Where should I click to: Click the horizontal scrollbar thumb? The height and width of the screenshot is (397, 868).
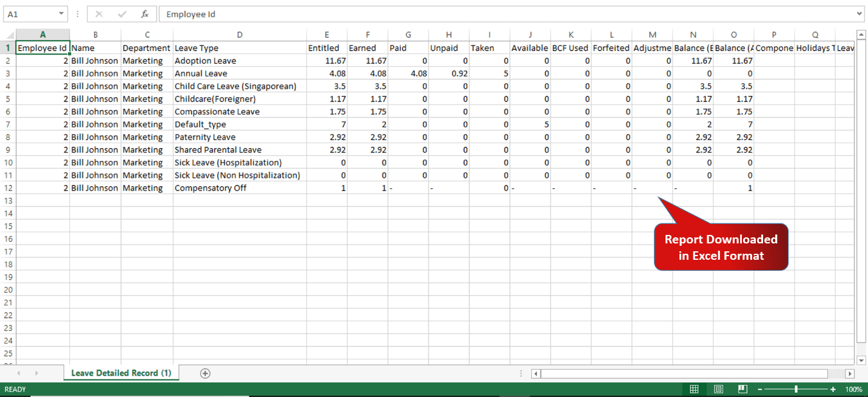click(x=684, y=373)
